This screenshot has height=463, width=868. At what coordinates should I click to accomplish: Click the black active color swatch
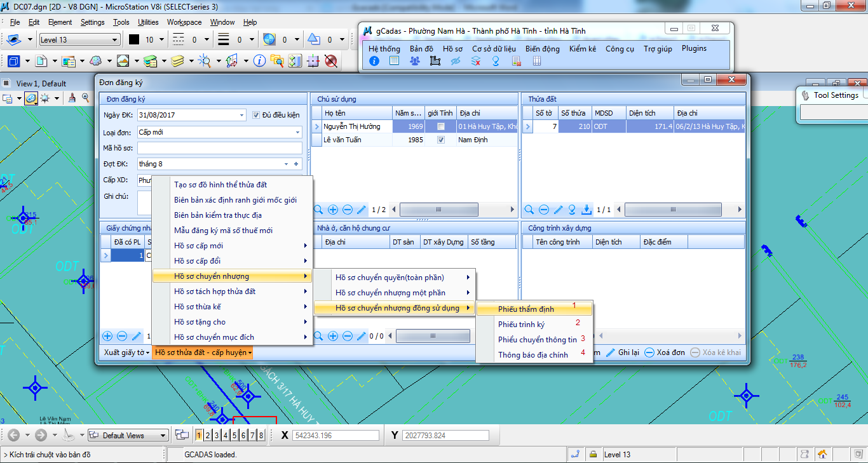[x=134, y=40]
